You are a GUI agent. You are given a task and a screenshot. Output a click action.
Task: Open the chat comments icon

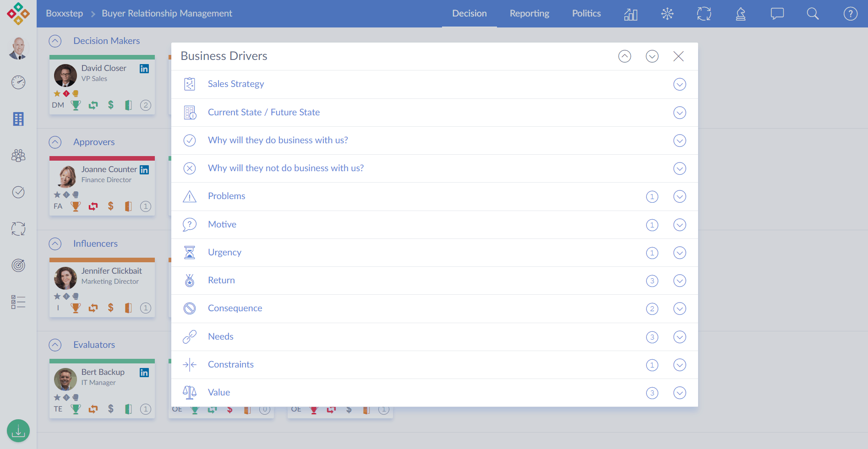click(777, 14)
